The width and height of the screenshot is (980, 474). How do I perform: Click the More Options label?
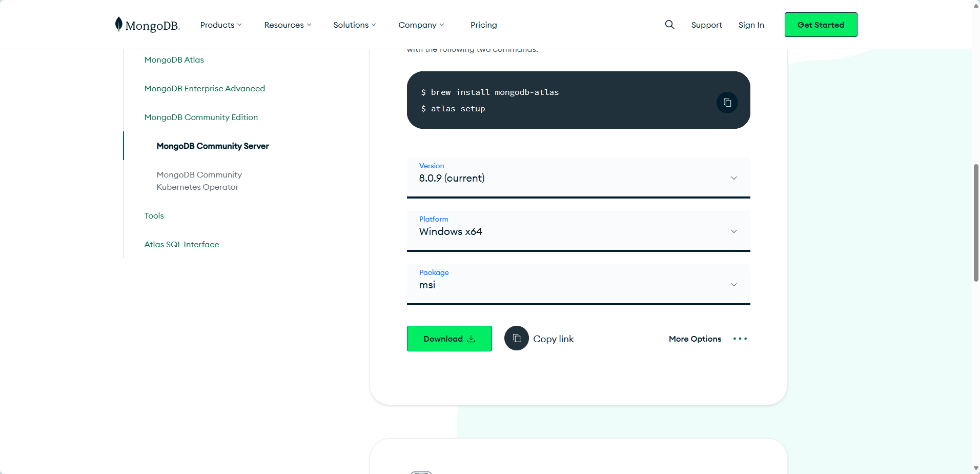point(695,339)
